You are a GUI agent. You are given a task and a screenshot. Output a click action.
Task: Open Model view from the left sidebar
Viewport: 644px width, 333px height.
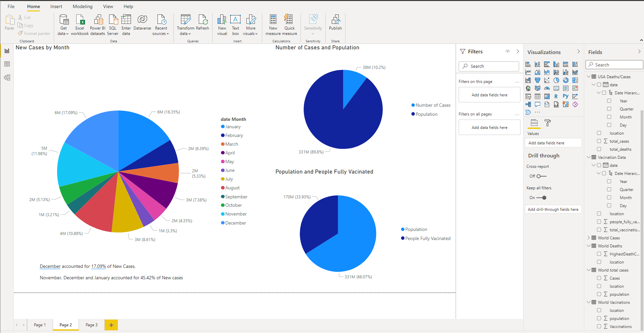(7, 78)
